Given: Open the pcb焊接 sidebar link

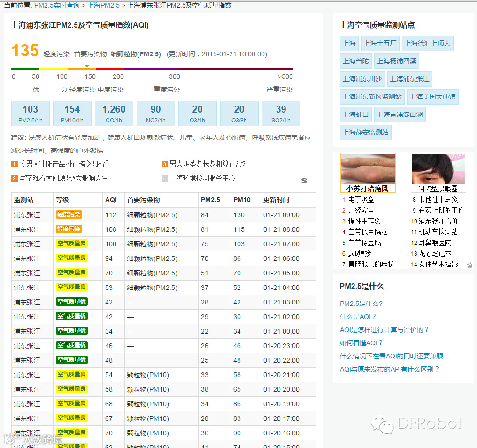Looking at the screenshot, I should coord(360,253).
